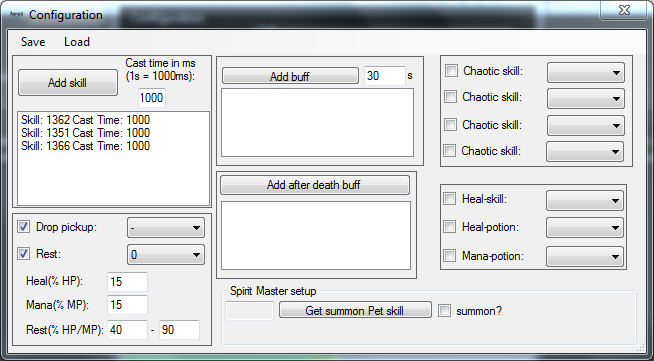Open the third Chaotic skill dropdown
Screen dimensions: 654x361
pos(586,125)
